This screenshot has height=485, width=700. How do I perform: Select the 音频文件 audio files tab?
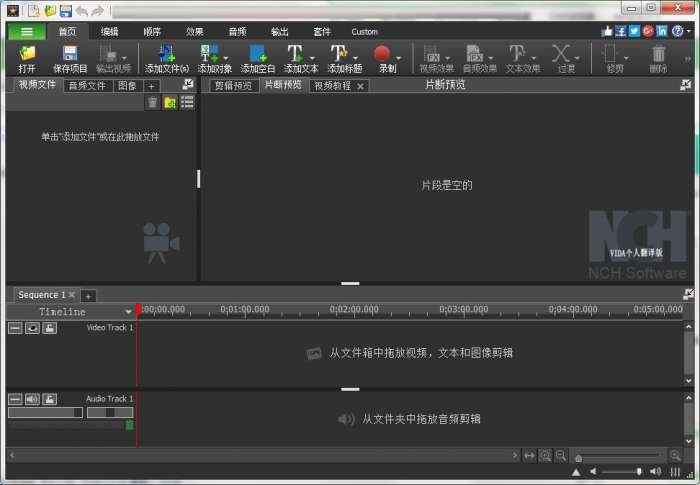pyautogui.click(x=86, y=86)
